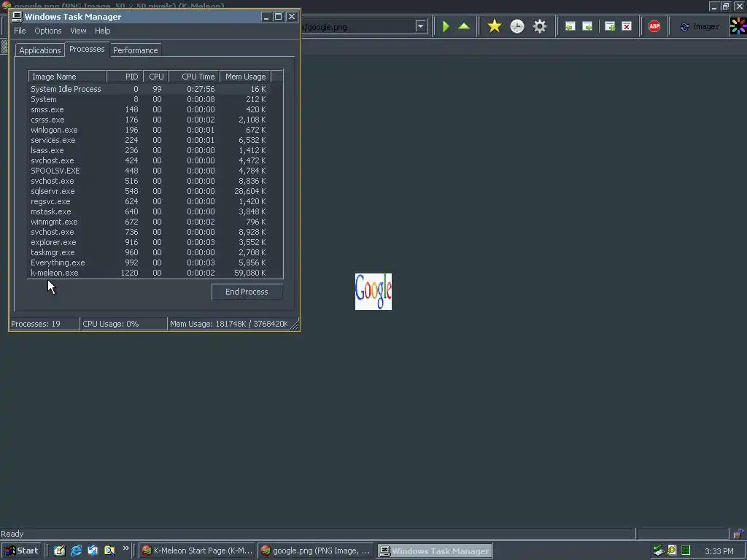Select the csrss.exe process
Viewport: 747px width, 560px height.
coord(149,120)
